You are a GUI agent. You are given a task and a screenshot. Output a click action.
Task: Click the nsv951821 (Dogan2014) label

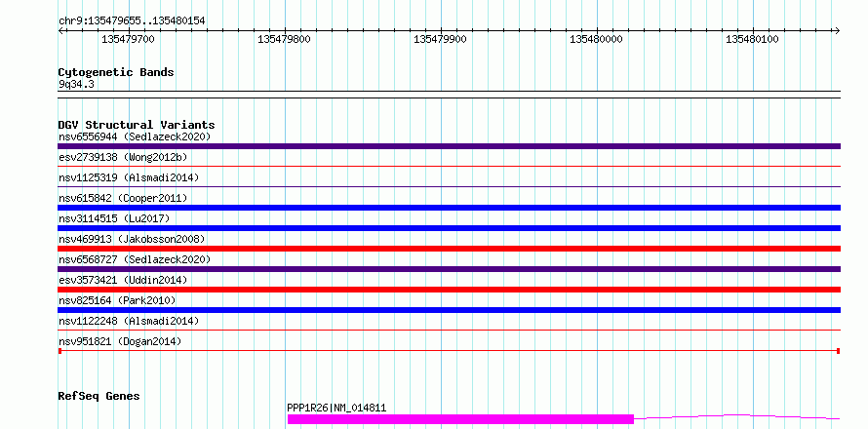(x=120, y=341)
